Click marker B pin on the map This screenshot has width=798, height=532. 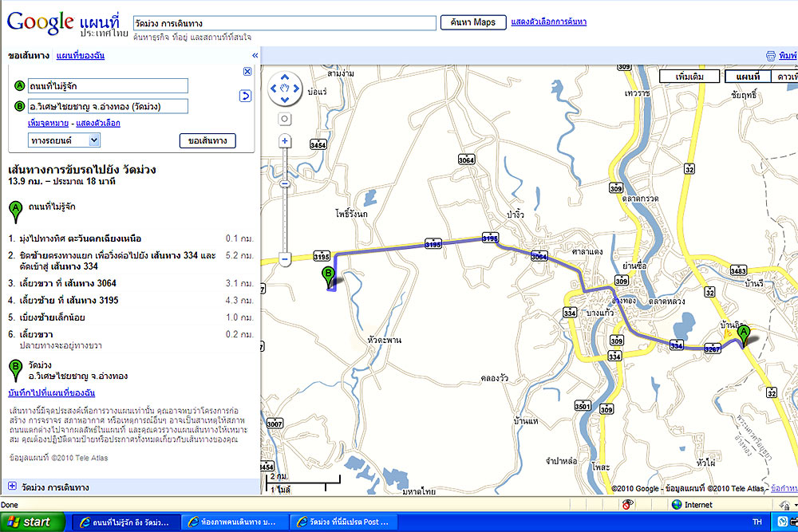point(328,278)
